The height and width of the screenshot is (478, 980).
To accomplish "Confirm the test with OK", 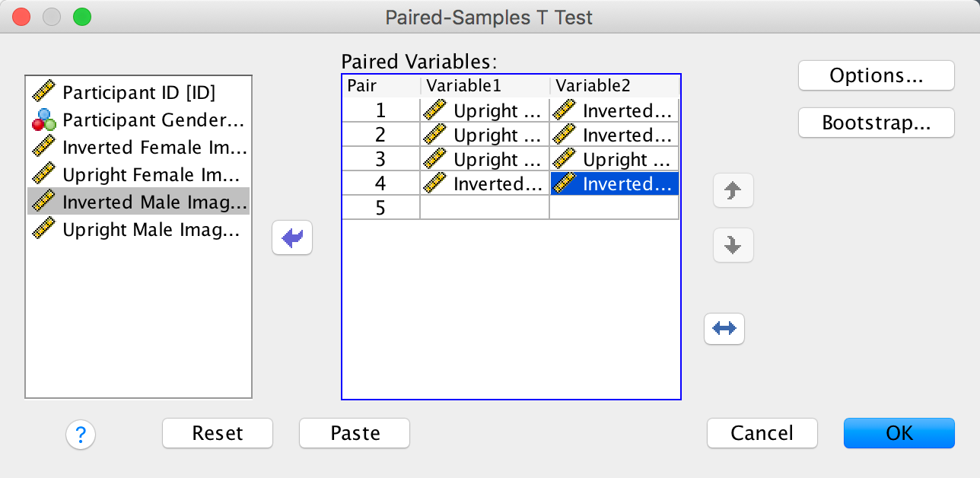I will click(899, 433).
